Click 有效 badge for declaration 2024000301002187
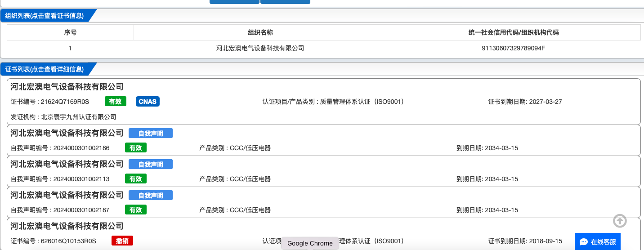The width and height of the screenshot is (644, 250). (x=136, y=210)
